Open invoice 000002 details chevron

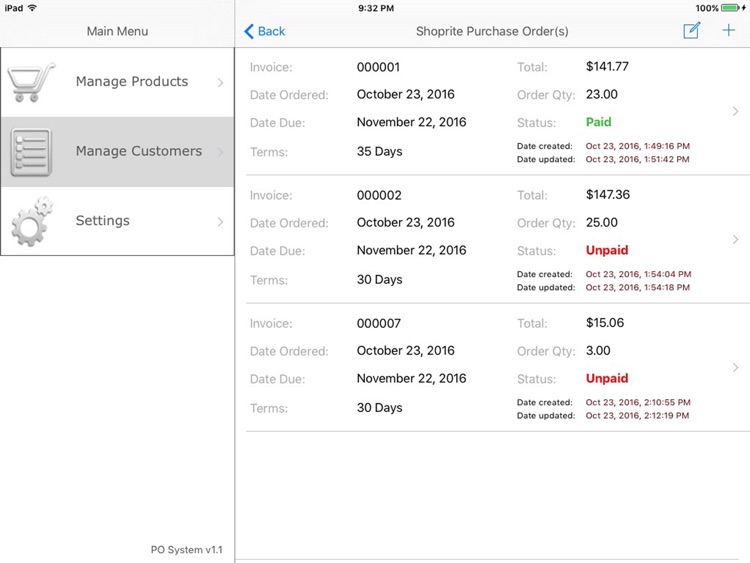click(x=736, y=240)
